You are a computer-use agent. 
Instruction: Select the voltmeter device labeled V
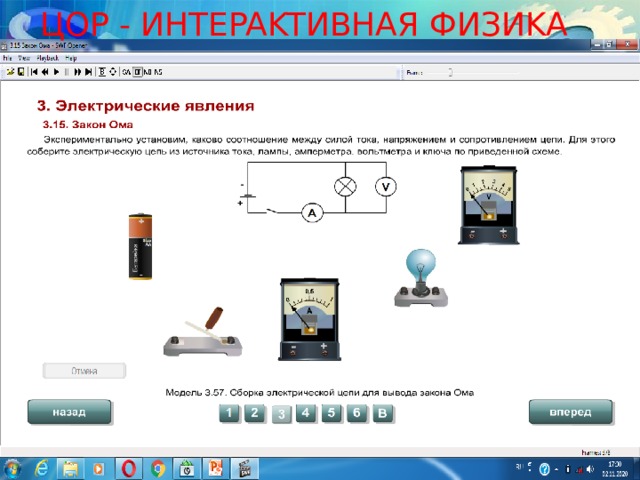point(489,205)
